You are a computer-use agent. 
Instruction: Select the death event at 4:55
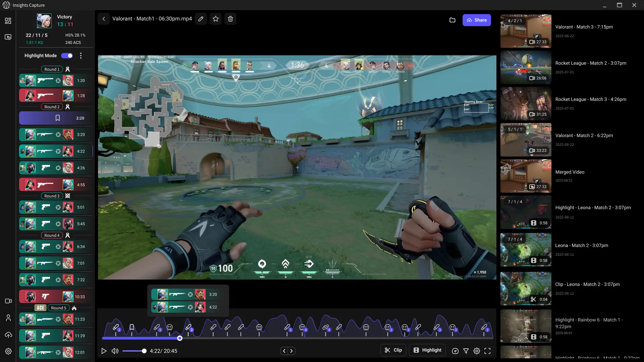click(x=56, y=185)
